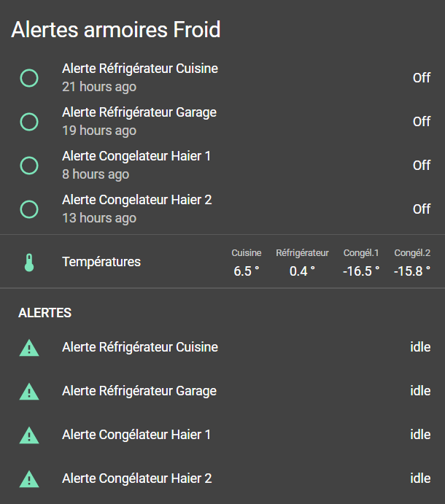This screenshot has height=504, width=445.
Task: Click the warning triangle for Réfrigérateur Cuisine under ALERTES
Action: click(x=29, y=348)
